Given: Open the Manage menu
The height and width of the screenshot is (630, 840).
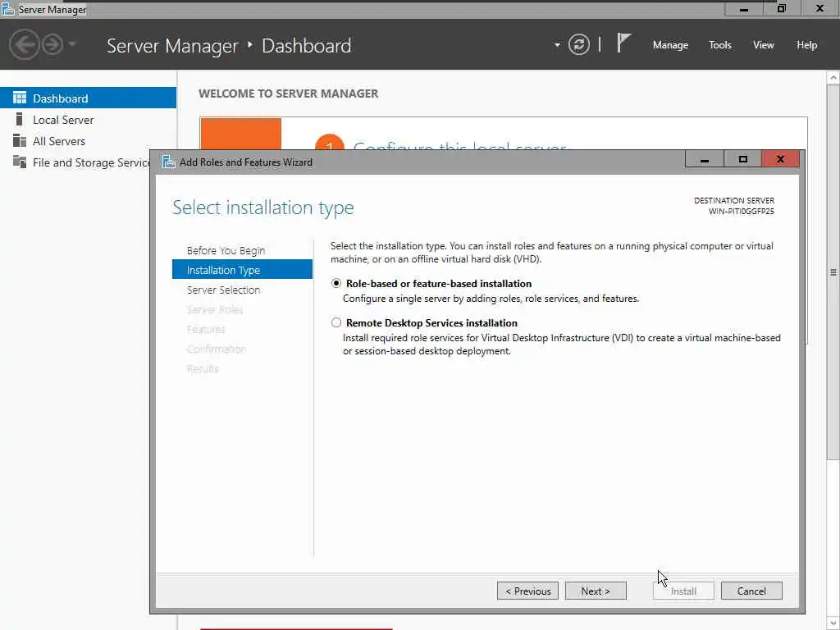Looking at the screenshot, I should tap(670, 45).
